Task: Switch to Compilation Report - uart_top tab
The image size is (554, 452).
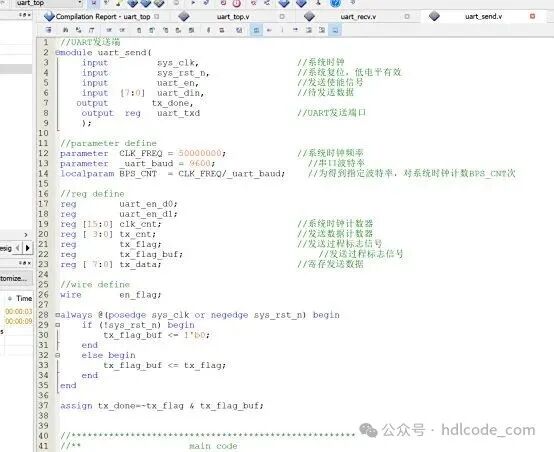Action: pos(103,17)
